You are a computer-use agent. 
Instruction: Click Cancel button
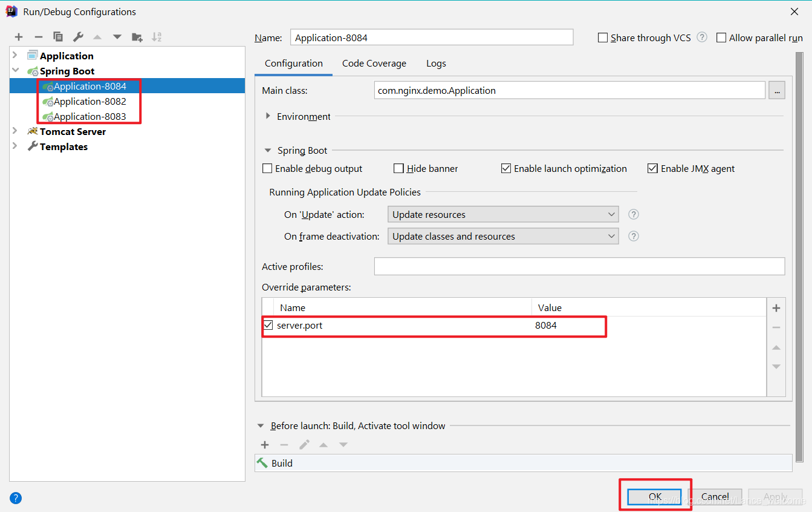[x=715, y=497]
